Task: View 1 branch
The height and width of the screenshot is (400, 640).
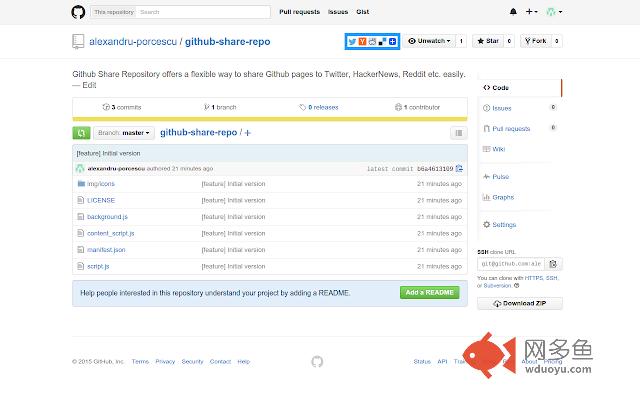Action: [220, 107]
